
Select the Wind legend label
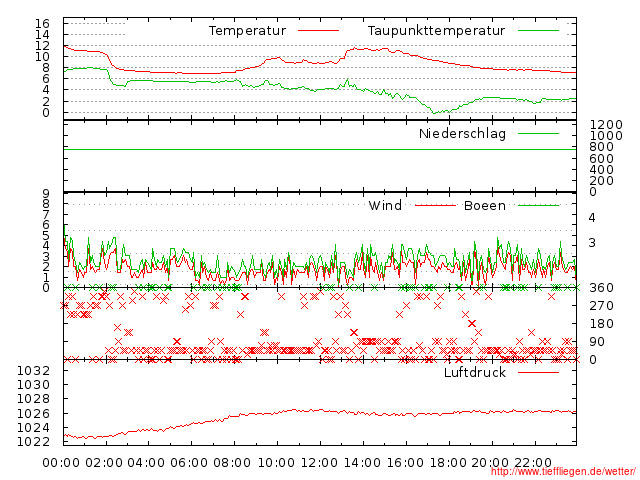click(385, 206)
